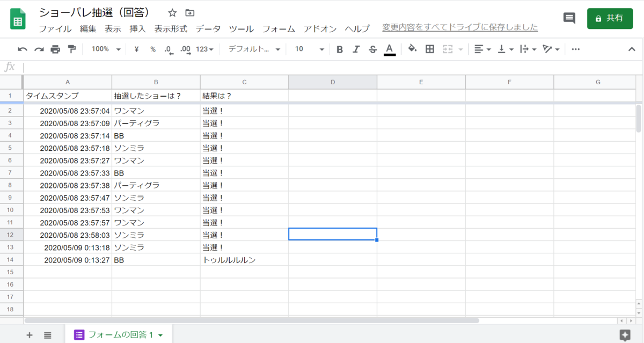
Task: Apply percent format
Action: coord(153,49)
